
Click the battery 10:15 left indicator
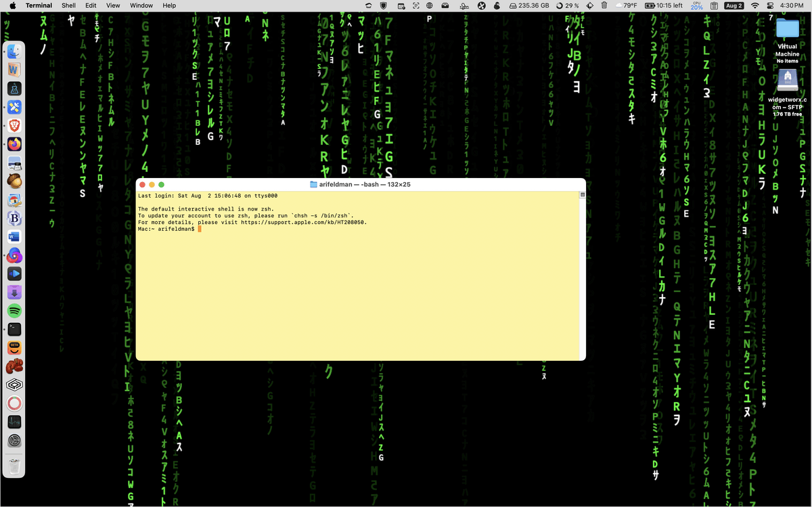tap(662, 5)
